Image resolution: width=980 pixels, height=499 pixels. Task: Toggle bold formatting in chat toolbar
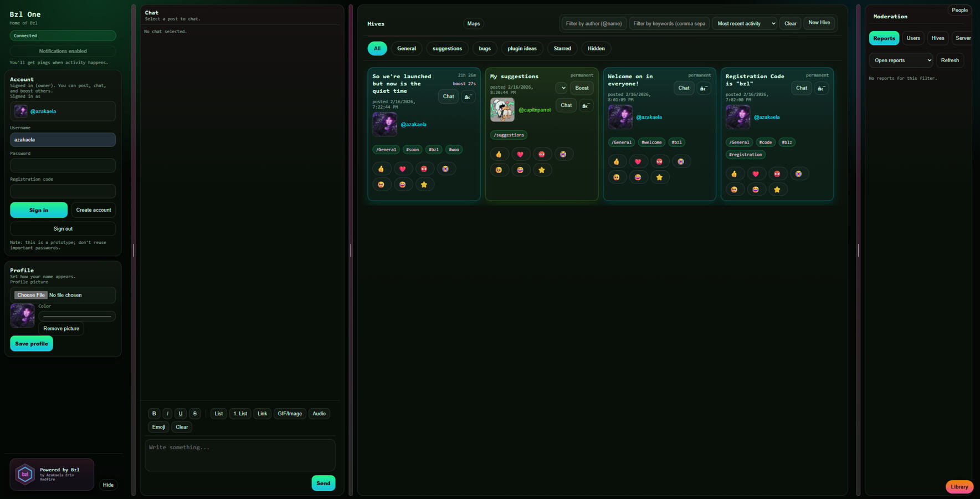[154, 414]
